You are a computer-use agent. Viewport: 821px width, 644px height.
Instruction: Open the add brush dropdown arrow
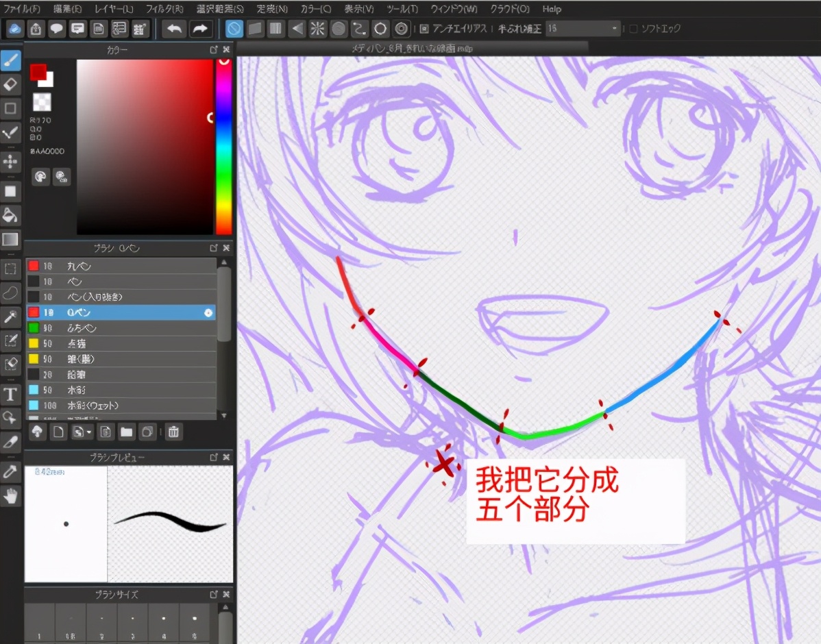coord(90,432)
